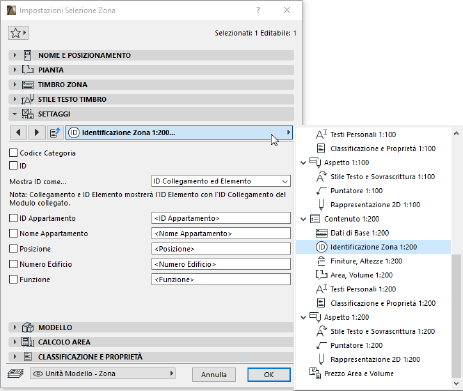The height and width of the screenshot is (391, 463).
Task: Tick the ID checkbox
Action: tap(13, 166)
